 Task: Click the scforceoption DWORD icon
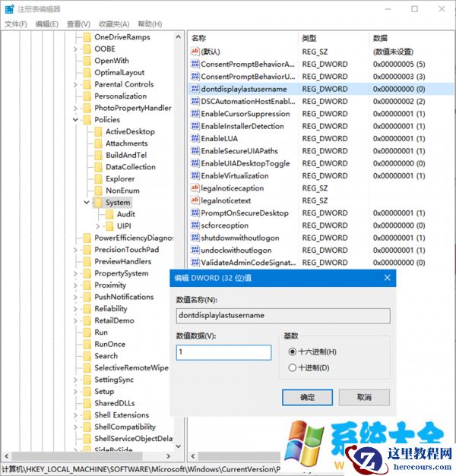tap(195, 225)
